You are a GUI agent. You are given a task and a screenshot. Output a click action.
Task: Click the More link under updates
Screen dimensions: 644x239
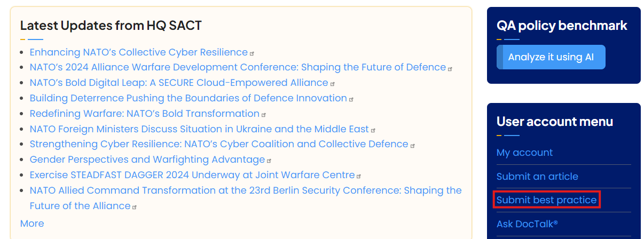pyautogui.click(x=32, y=224)
